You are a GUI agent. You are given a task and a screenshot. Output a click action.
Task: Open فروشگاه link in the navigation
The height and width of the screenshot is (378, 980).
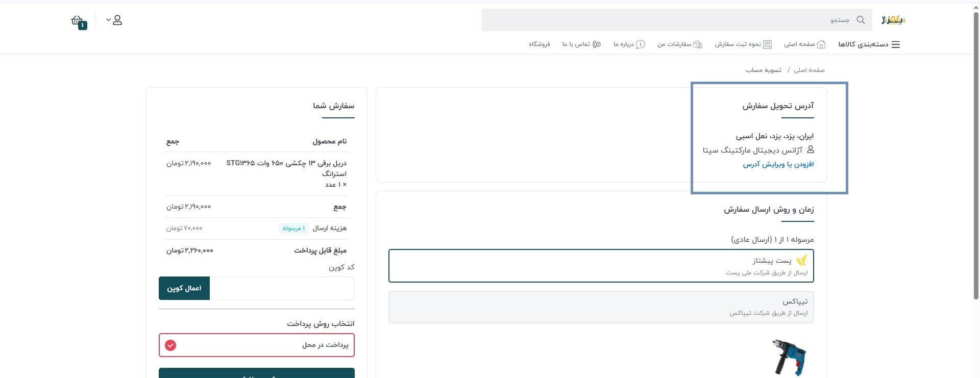click(x=539, y=44)
